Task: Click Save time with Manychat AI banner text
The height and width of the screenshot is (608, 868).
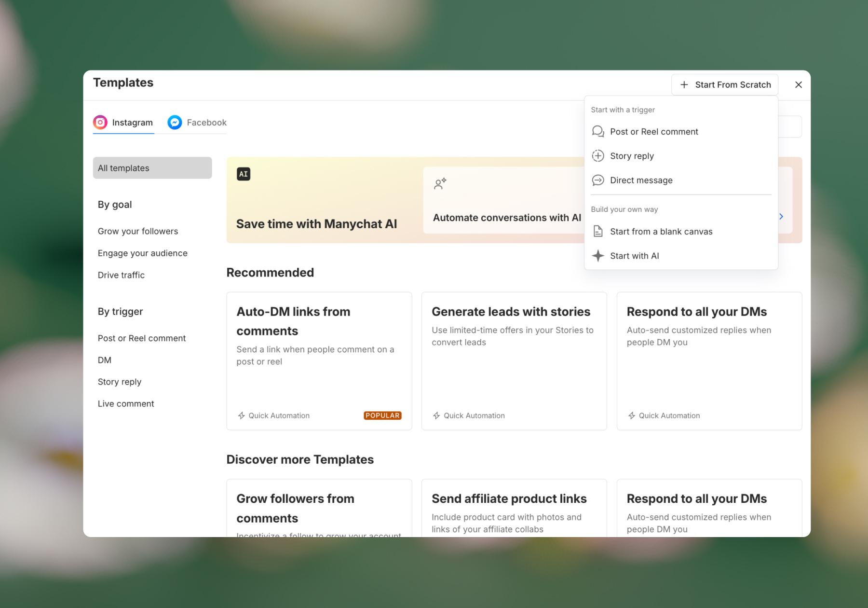Action: [x=316, y=224]
